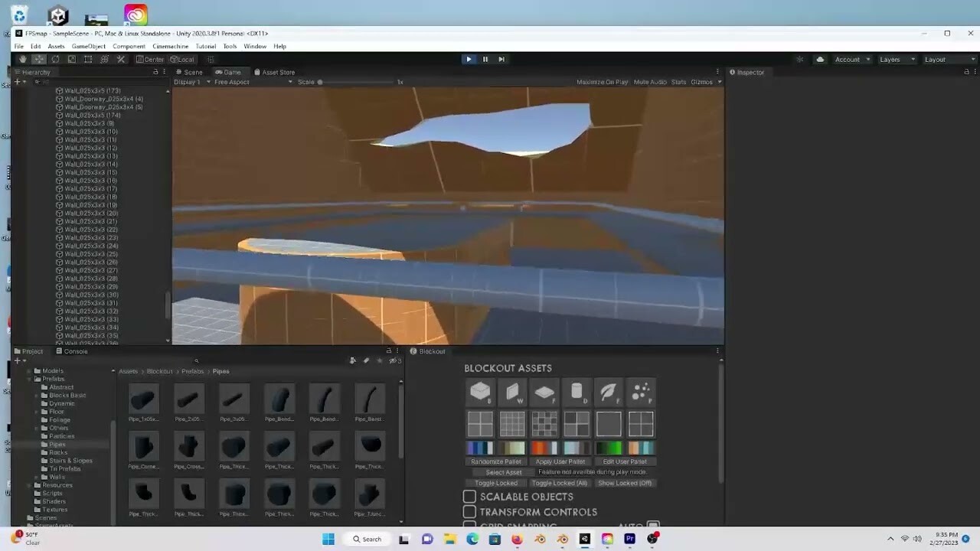Select the Scale tool in the toolbar
Screen dimensions: 980x551
(73, 59)
